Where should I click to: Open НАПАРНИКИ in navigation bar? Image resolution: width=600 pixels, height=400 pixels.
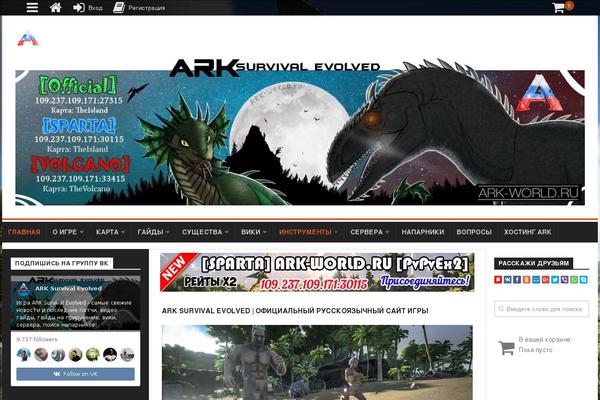coord(423,232)
